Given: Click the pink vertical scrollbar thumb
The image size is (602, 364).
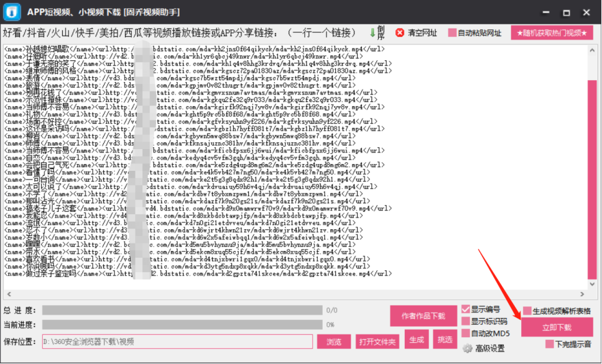Looking at the screenshot, I should coord(592,180).
